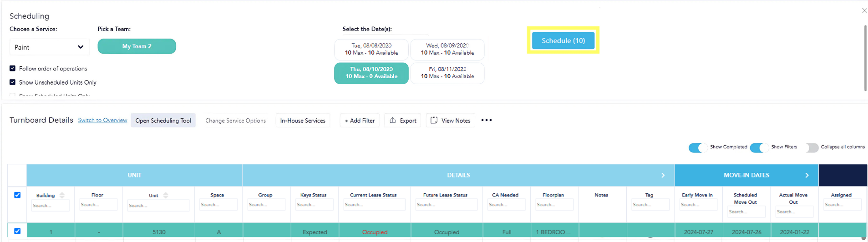Click the three-dots more options icon
Viewport: 868px width, 242px height.
tap(486, 120)
